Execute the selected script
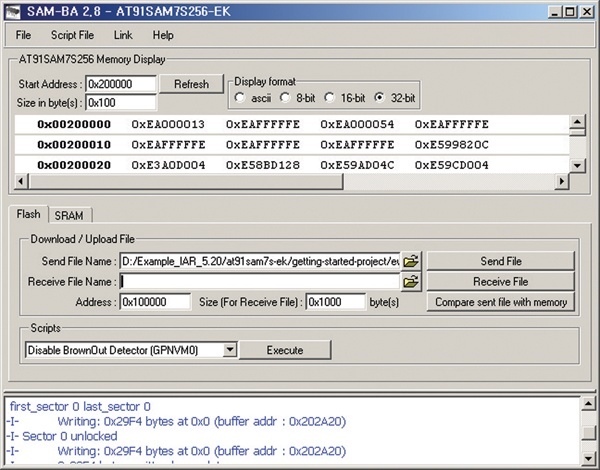The image size is (600, 470). (285, 350)
